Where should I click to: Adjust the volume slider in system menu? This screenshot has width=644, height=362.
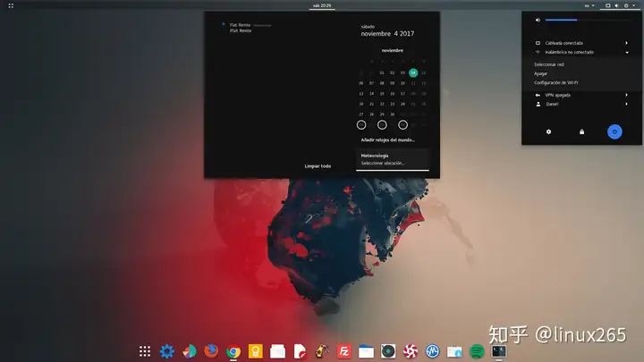587,20
